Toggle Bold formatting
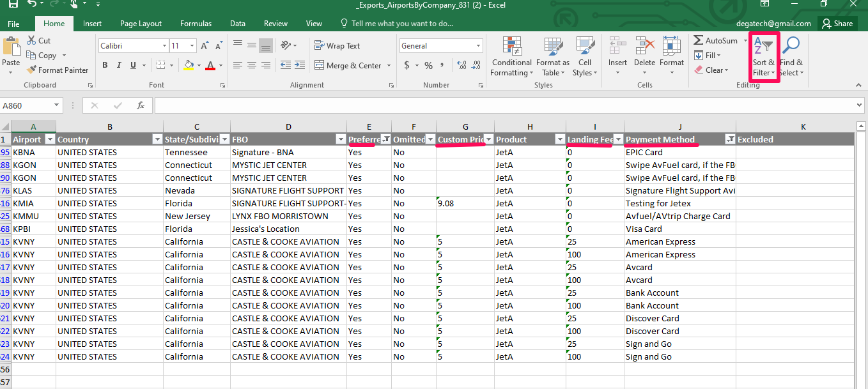Image resolution: width=868 pixels, height=389 pixels. (x=105, y=65)
